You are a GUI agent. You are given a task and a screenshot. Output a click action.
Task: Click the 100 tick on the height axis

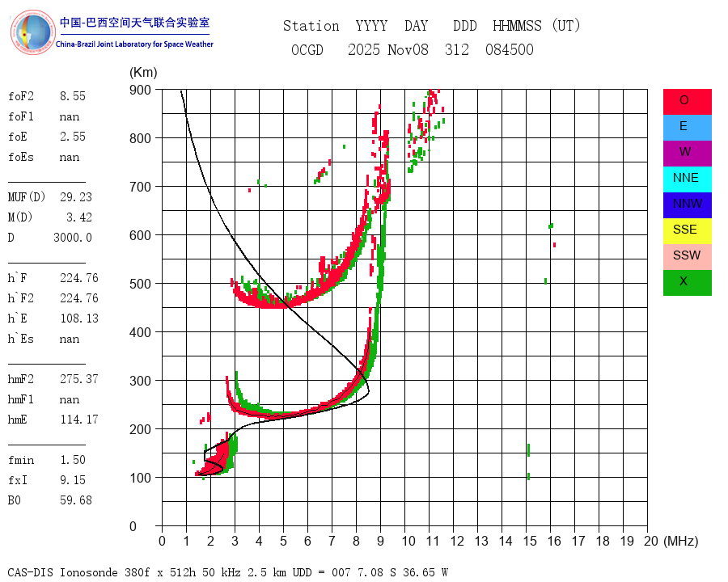pos(140,478)
